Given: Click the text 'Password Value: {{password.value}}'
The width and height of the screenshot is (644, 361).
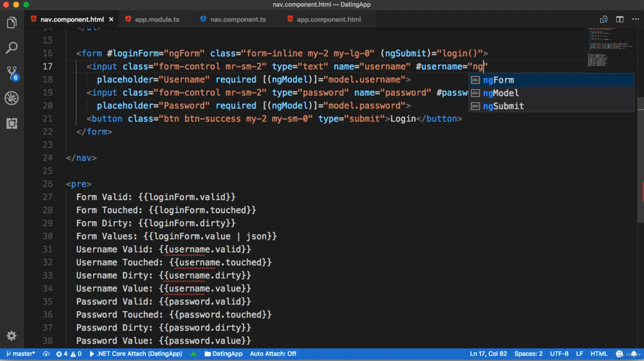Looking at the screenshot, I should pyautogui.click(x=164, y=340).
